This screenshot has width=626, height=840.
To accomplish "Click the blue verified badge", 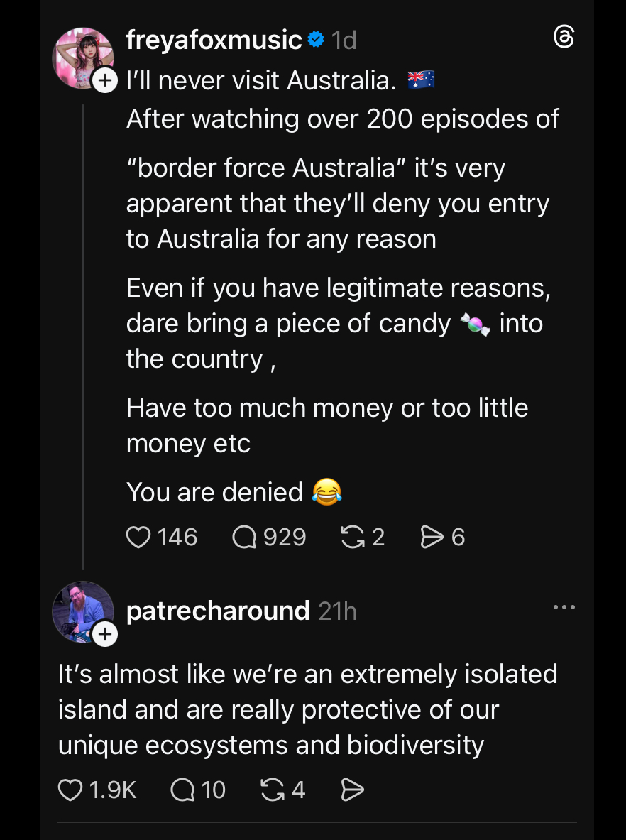I will (x=316, y=40).
